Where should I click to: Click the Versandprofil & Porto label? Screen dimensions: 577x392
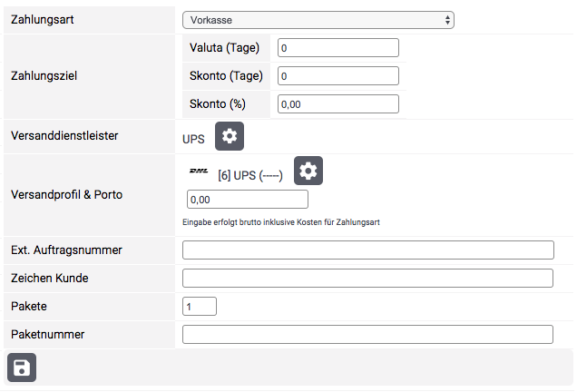point(66,194)
